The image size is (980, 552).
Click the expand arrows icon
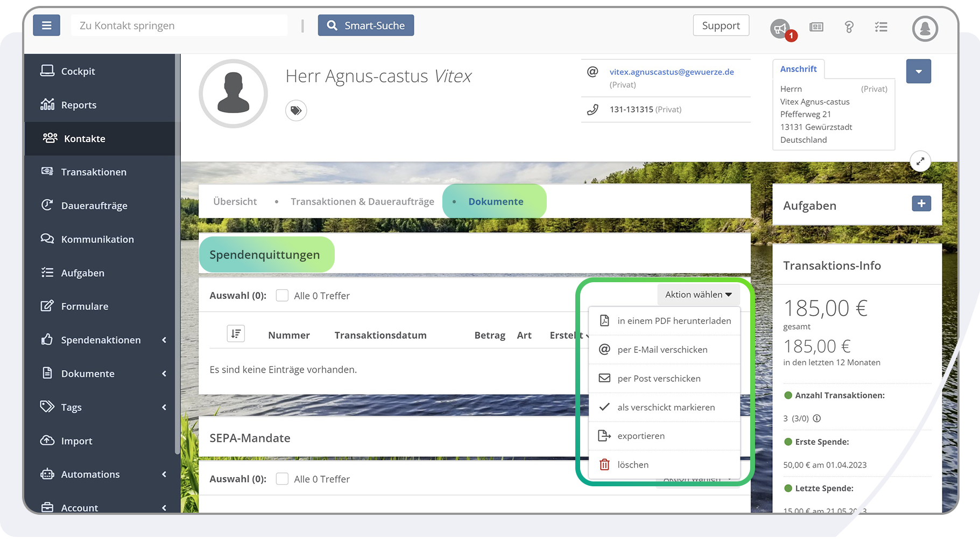click(x=920, y=161)
